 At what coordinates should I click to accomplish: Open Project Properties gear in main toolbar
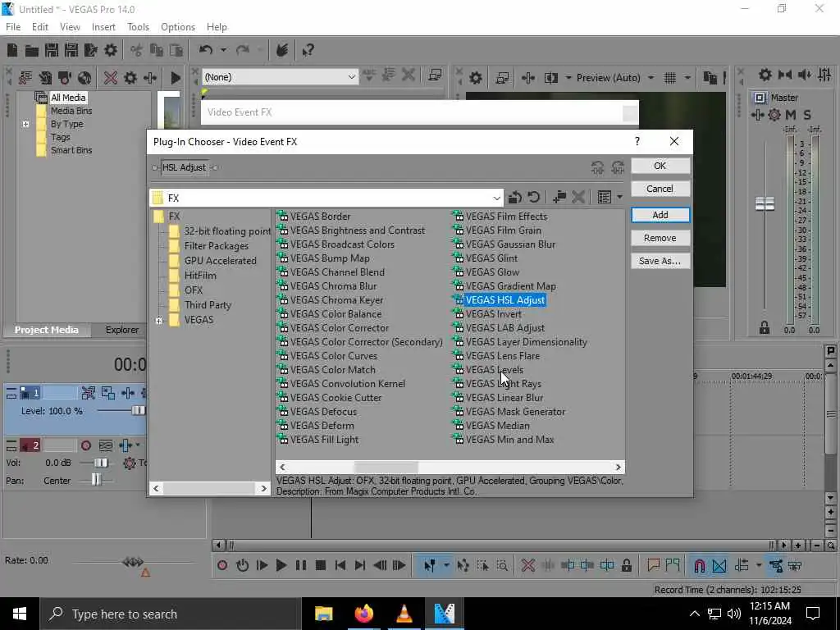pos(111,50)
